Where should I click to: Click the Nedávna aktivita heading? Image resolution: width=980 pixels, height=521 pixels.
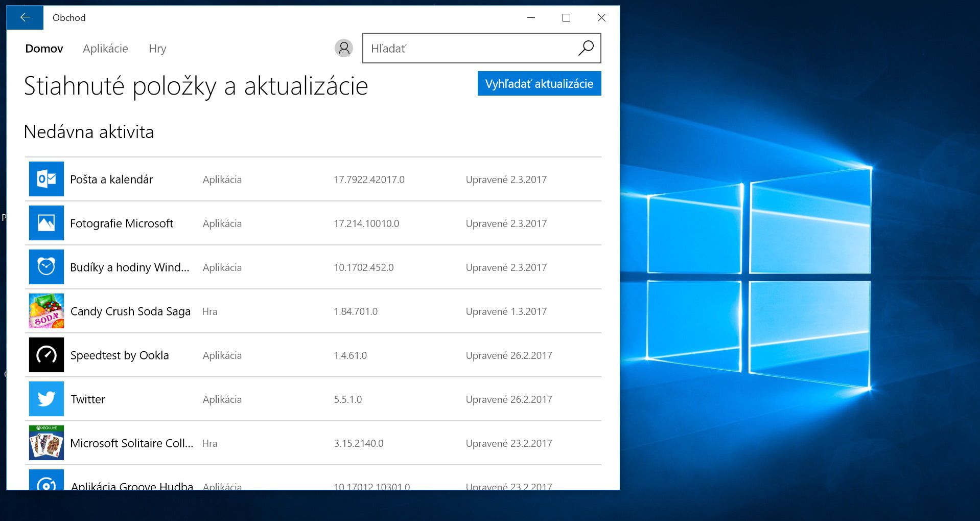[89, 132]
